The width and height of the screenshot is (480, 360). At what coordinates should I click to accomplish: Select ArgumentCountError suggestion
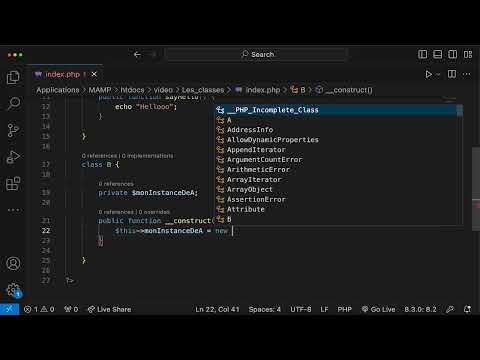point(336,160)
